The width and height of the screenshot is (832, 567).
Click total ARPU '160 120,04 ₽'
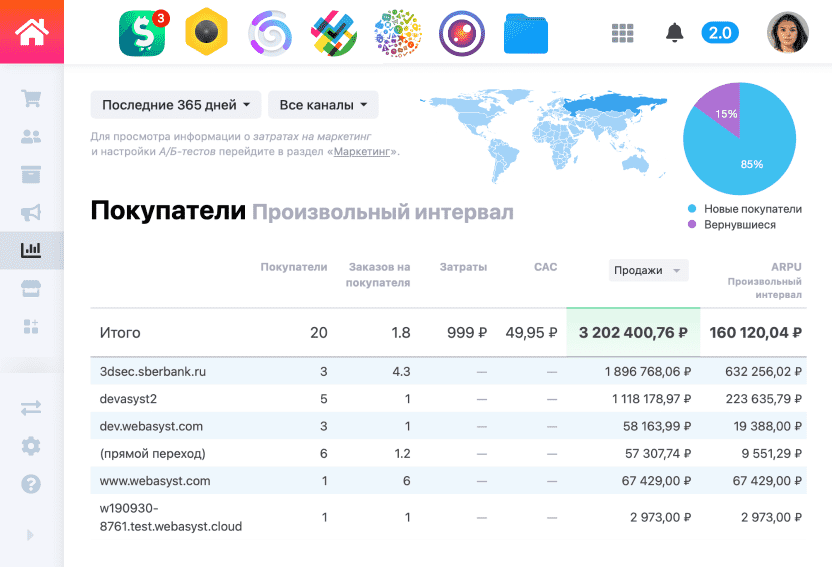[756, 333]
